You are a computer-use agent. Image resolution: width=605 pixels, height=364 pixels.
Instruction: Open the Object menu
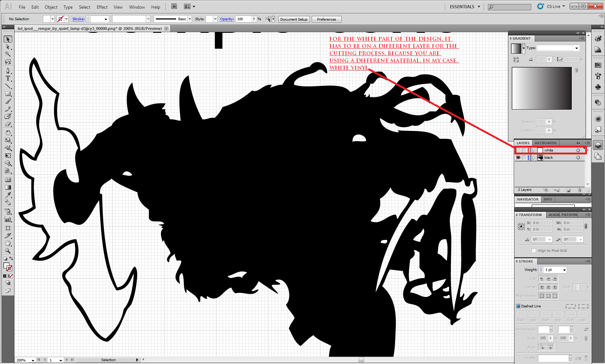[x=51, y=7]
